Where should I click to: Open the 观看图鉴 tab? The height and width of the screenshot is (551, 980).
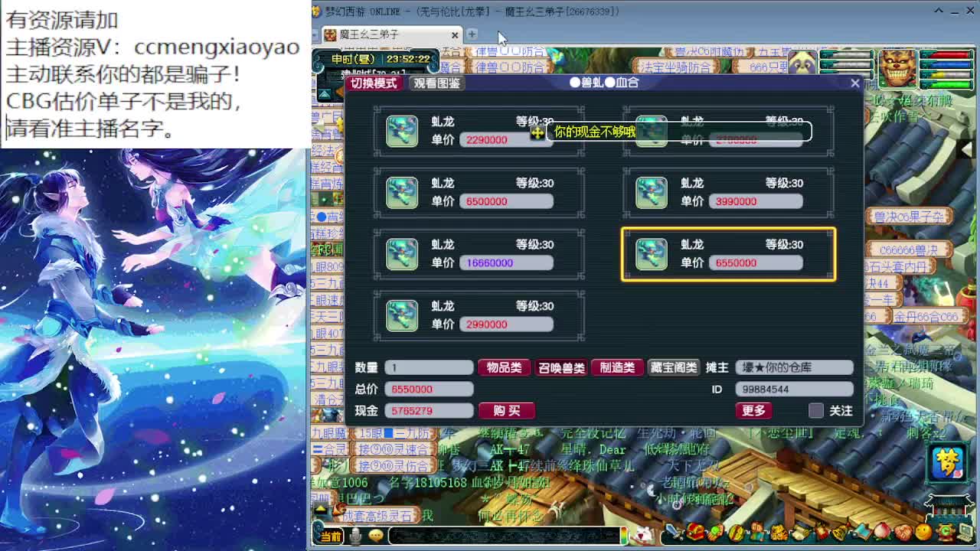point(437,83)
